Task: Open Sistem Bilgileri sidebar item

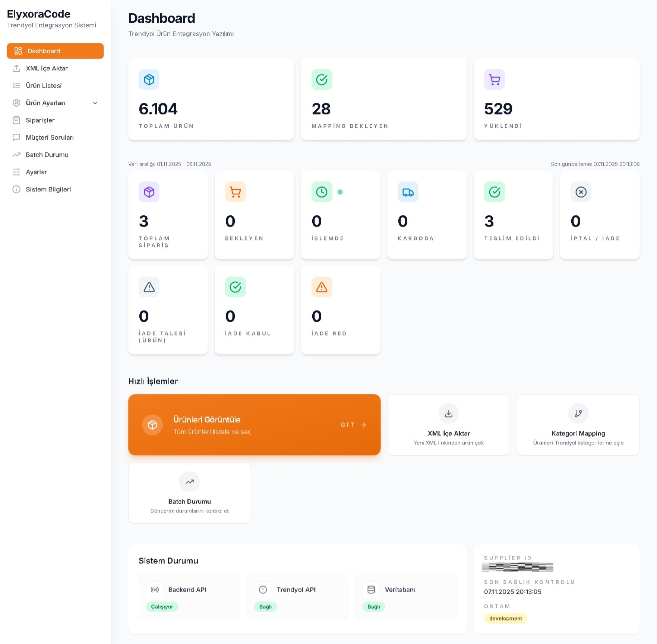Action: point(48,190)
